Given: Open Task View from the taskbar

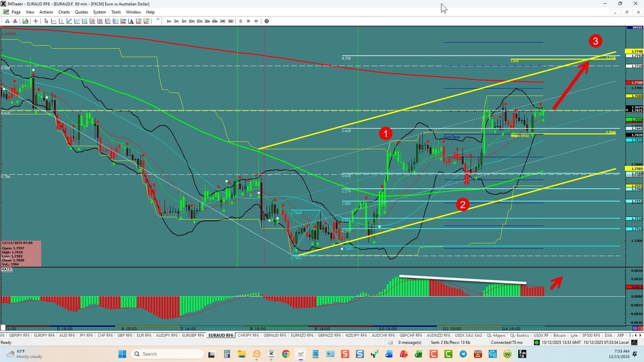Looking at the screenshot, I should point(211,354).
